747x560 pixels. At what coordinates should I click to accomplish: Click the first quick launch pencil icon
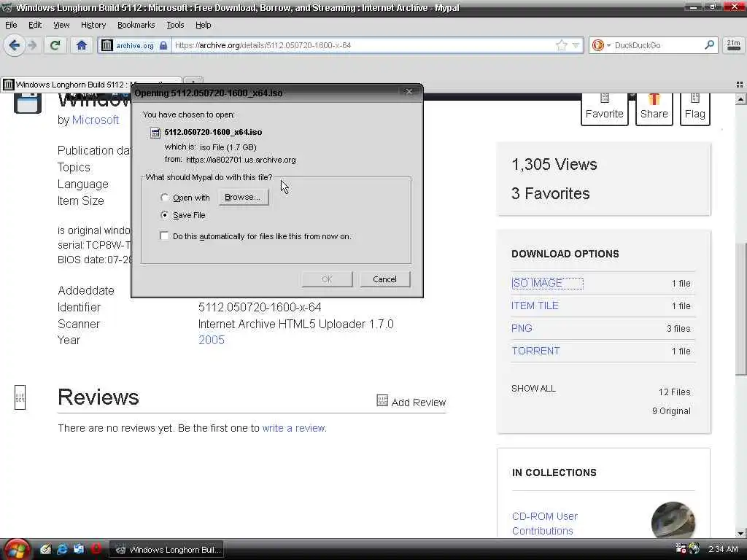[46, 550]
